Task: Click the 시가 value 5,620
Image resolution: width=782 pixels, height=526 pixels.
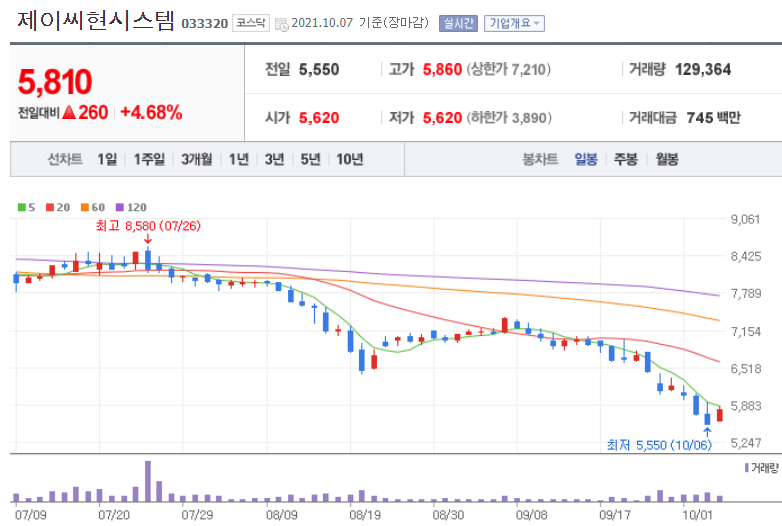Action: coord(319,118)
